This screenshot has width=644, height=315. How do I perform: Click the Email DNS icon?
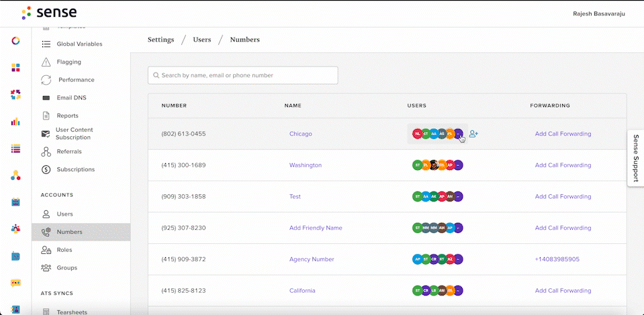coord(46,98)
